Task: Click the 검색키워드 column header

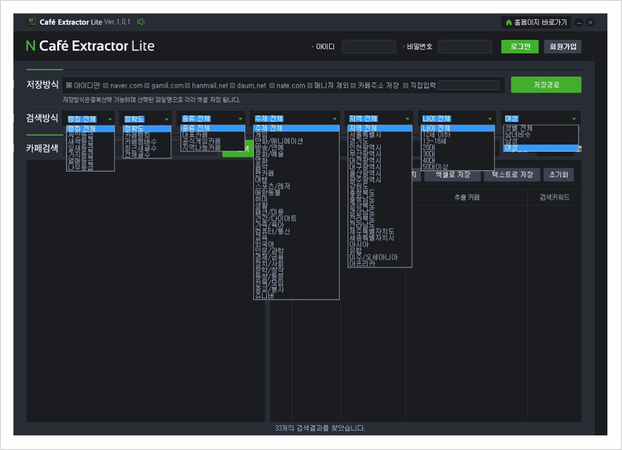Action: pyautogui.click(x=554, y=197)
